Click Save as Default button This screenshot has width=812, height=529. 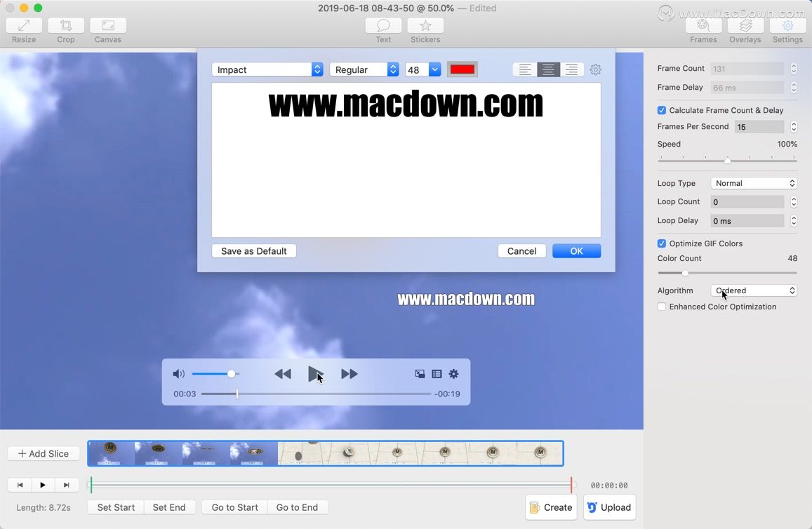point(254,251)
